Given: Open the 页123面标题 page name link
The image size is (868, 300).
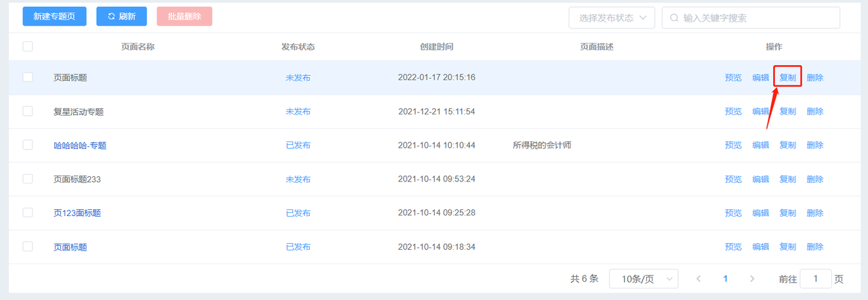Looking at the screenshot, I should 77,213.
